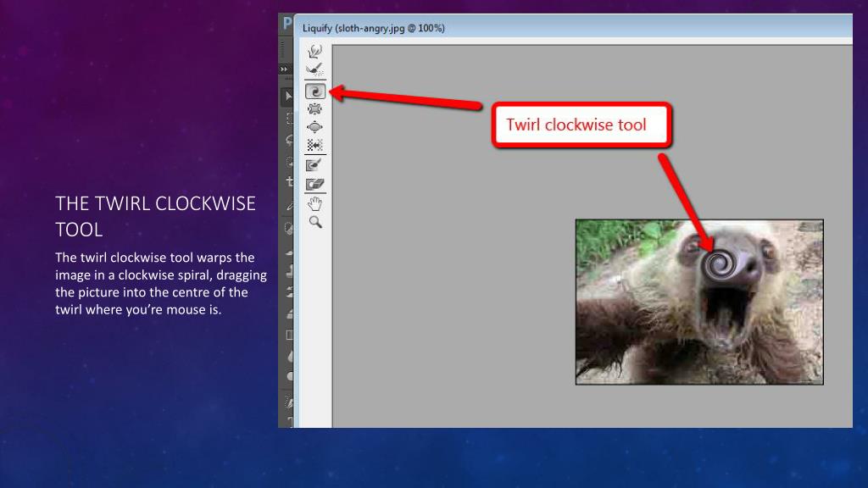Click the paragraph starting "The twirl clockwise tool warps"
The image size is (868, 488).
tap(161, 283)
